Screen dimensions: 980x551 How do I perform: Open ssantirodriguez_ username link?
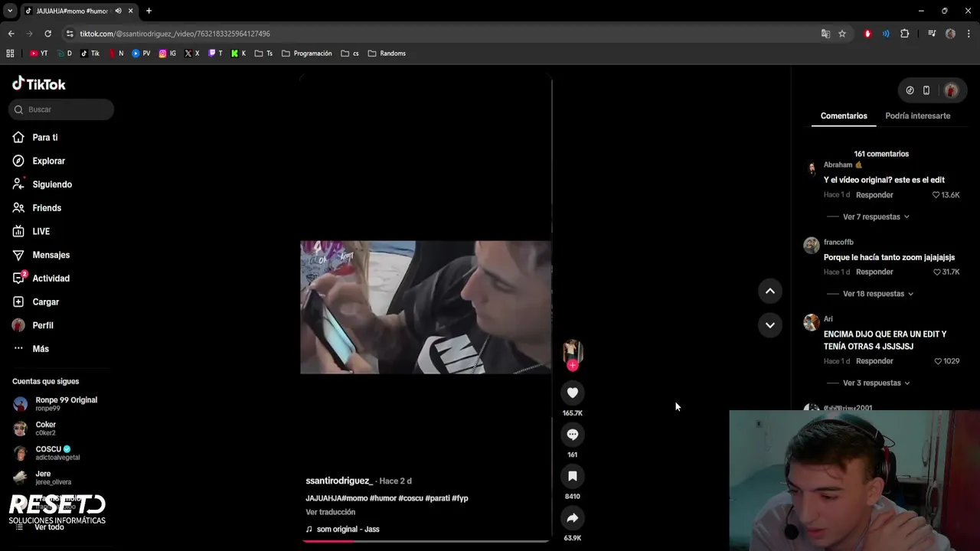tap(339, 481)
